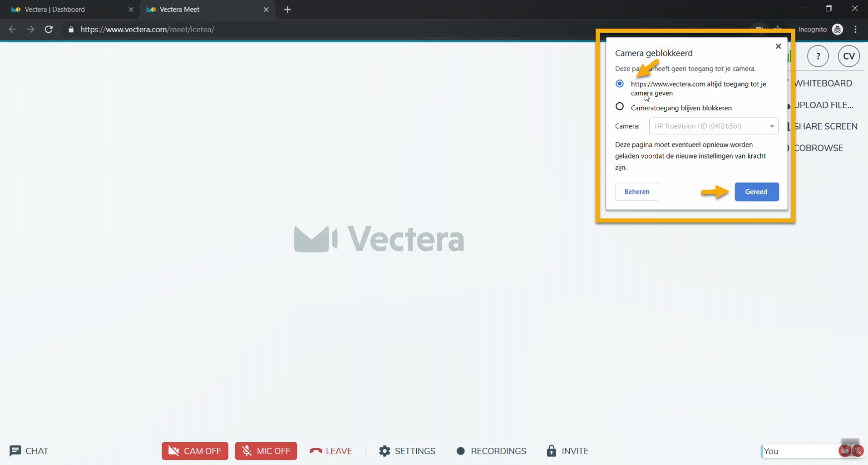Select always allow vectera.com camera access
The image size is (868, 465).
point(620,84)
